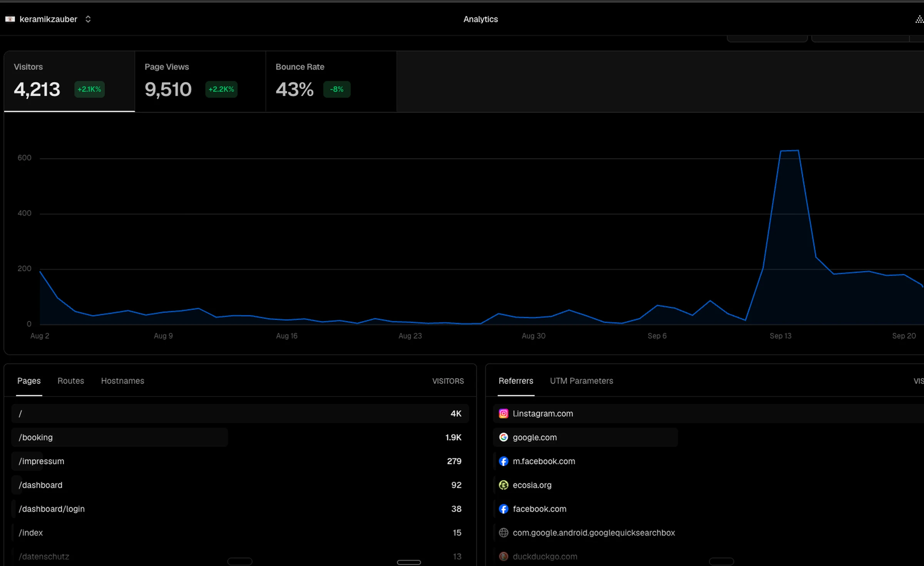This screenshot has width=924, height=566.
Task: Switch to the Pages tab
Action: pos(29,381)
